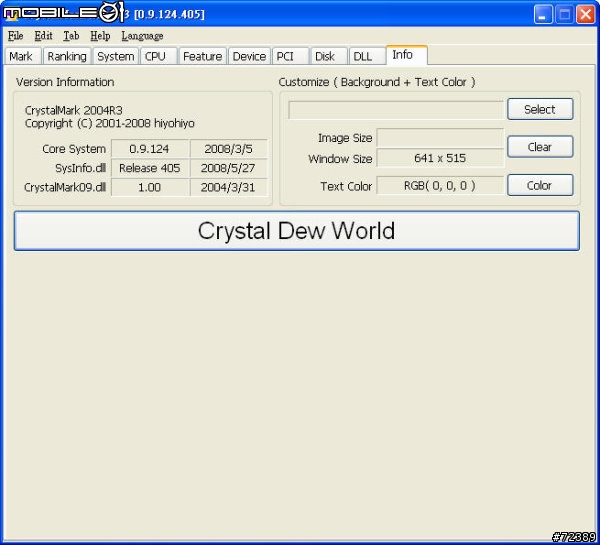Click the Clear button
The height and width of the screenshot is (545, 600).
(540, 147)
